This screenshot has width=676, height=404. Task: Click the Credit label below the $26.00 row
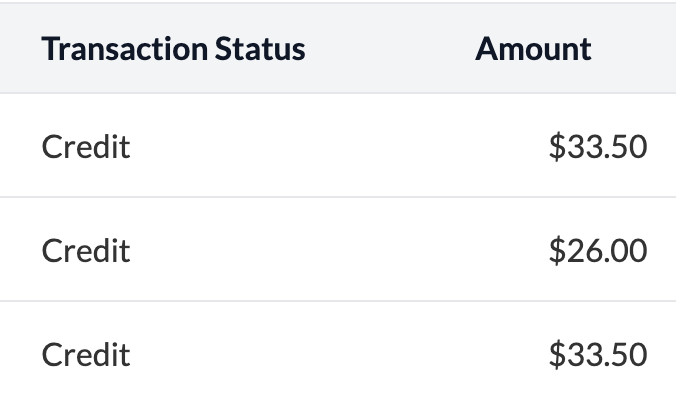click(x=86, y=354)
